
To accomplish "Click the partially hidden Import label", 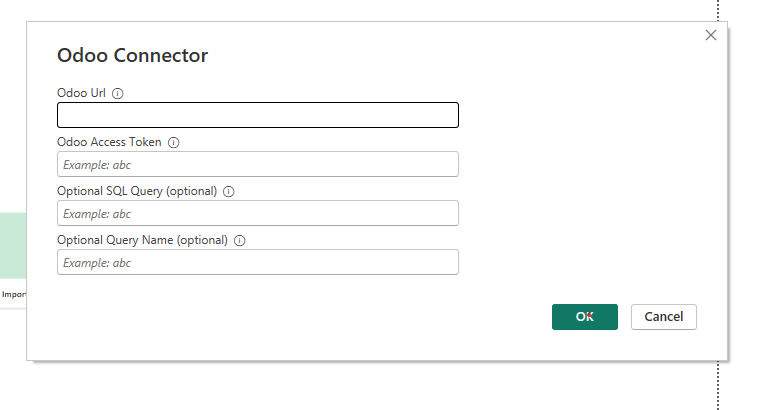I will pos(13,295).
